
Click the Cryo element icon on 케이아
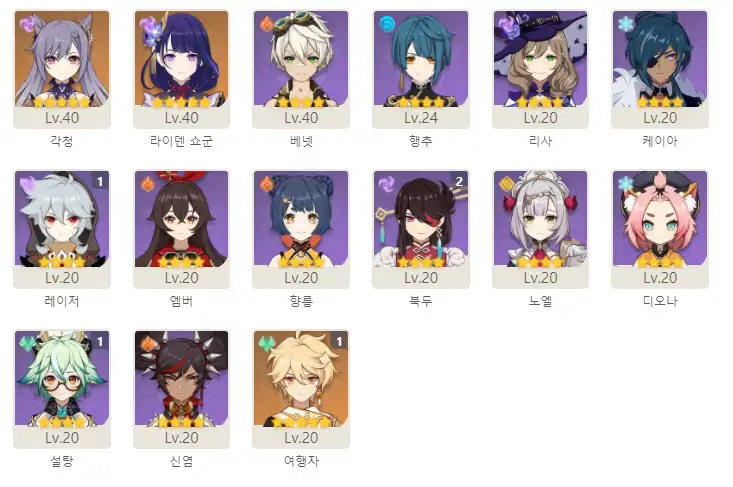pos(626,23)
